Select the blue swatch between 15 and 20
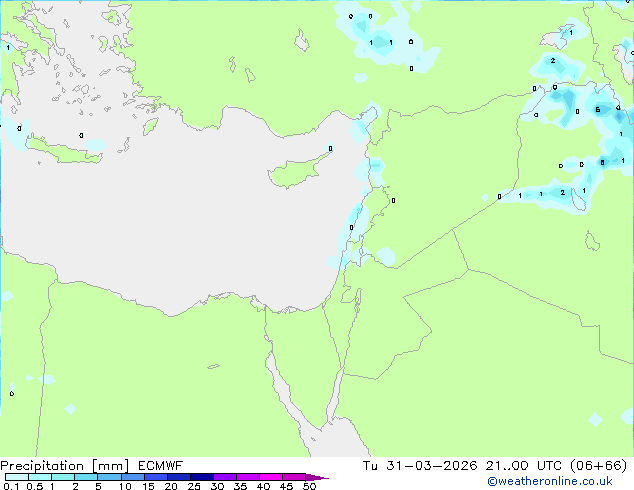The height and width of the screenshot is (490, 634). pyautogui.click(x=156, y=477)
